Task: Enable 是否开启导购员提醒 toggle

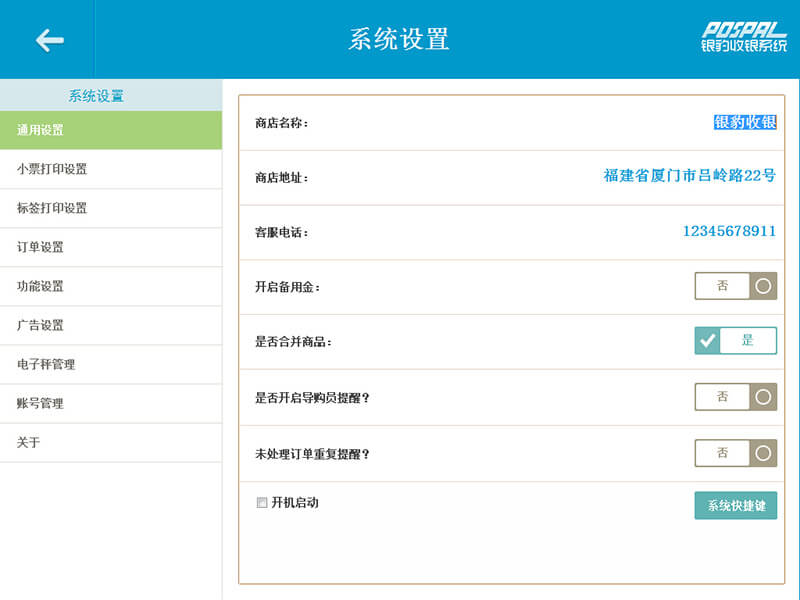Action: click(x=735, y=397)
